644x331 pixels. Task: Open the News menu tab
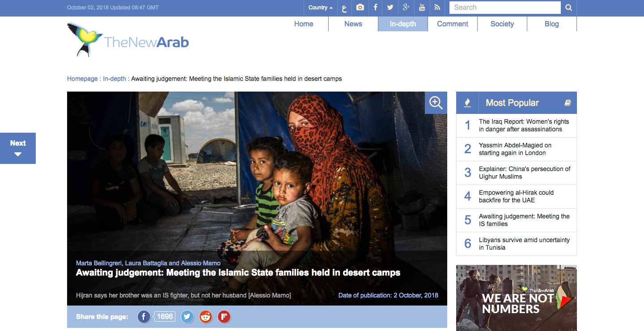coord(353,24)
